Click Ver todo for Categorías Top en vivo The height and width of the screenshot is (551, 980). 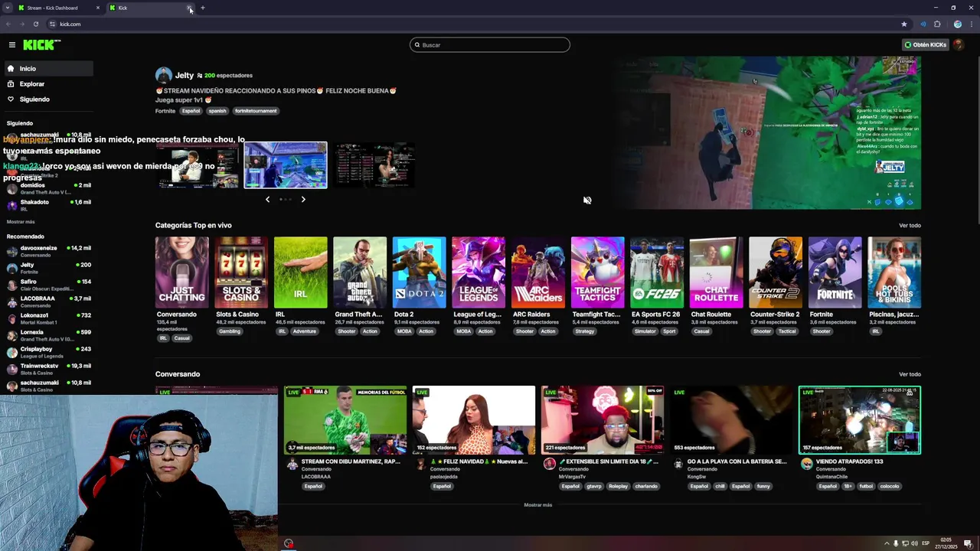click(x=910, y=226)
